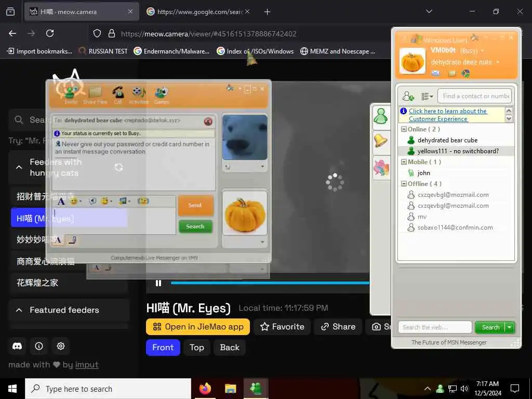Open the Games icon in chat toolbar
Image resolution: width=532 pixels, height=399 pixels.
click(x=162, y=92)
